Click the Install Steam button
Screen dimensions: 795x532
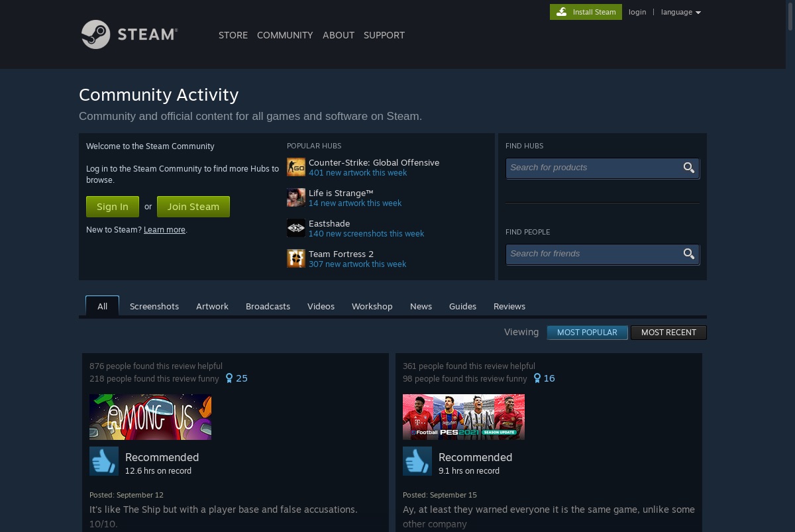pyautogui.click(x=586, y=12)
